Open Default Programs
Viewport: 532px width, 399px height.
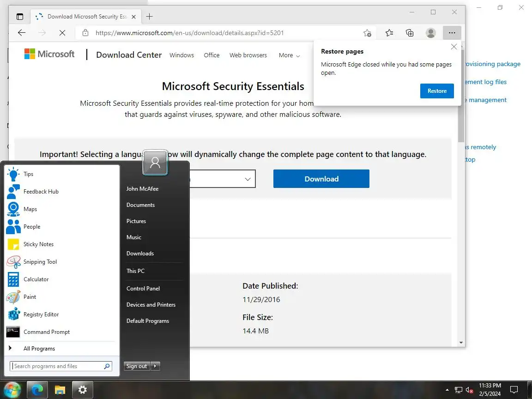pyautogui.click(x=148, y=321)
